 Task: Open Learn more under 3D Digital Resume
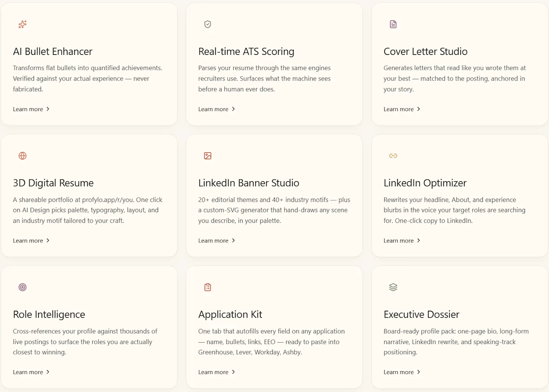pyautogui.click(x=31, y=240)
